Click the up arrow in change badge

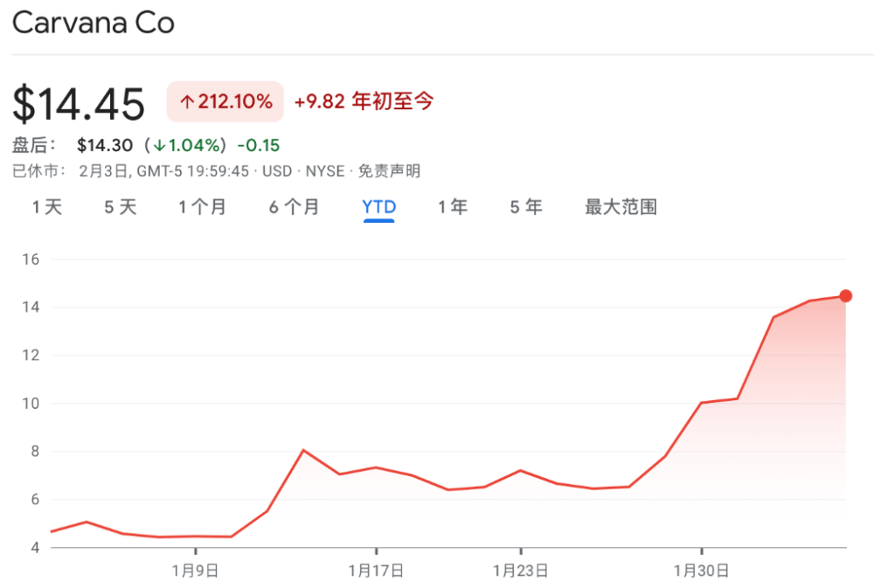coord(187,101)
